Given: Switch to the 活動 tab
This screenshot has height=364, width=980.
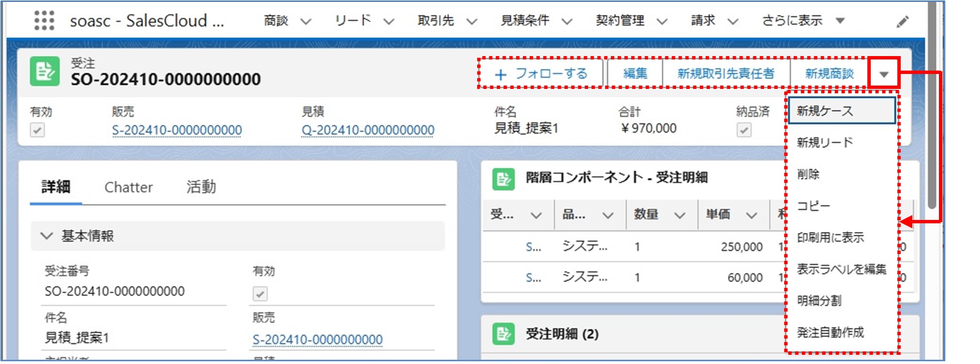Looking at the screenshot, I should coord(201,187).
